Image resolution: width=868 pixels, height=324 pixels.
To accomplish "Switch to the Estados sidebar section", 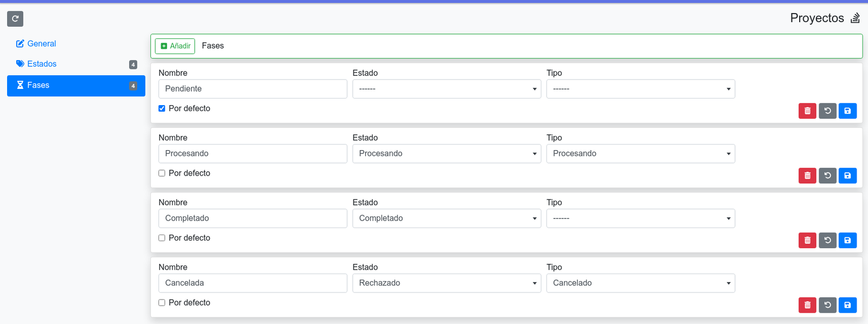I will pyautogui.click(x=76, y=64).
